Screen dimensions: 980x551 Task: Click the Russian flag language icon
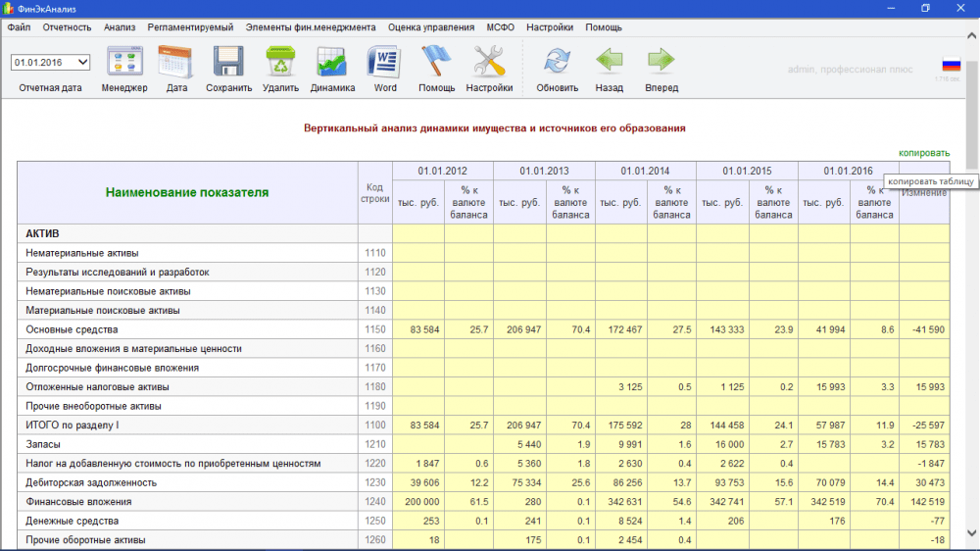click(952, 65)
